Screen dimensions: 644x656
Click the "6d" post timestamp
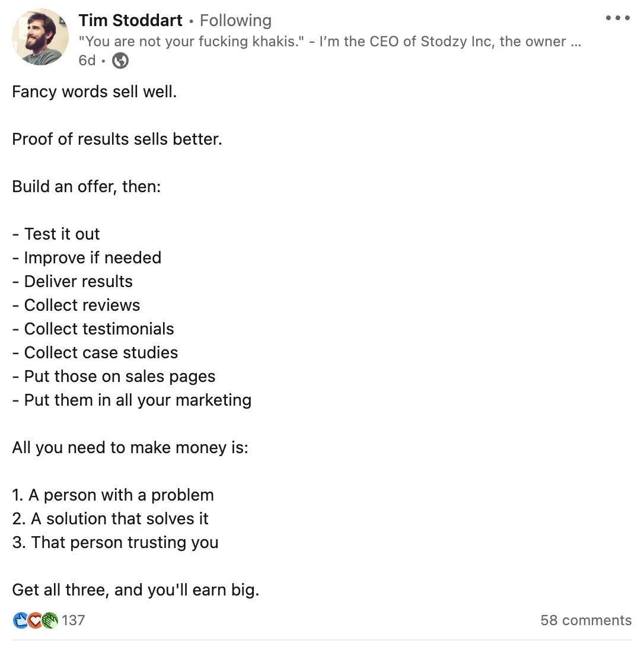tap(87, 60)
